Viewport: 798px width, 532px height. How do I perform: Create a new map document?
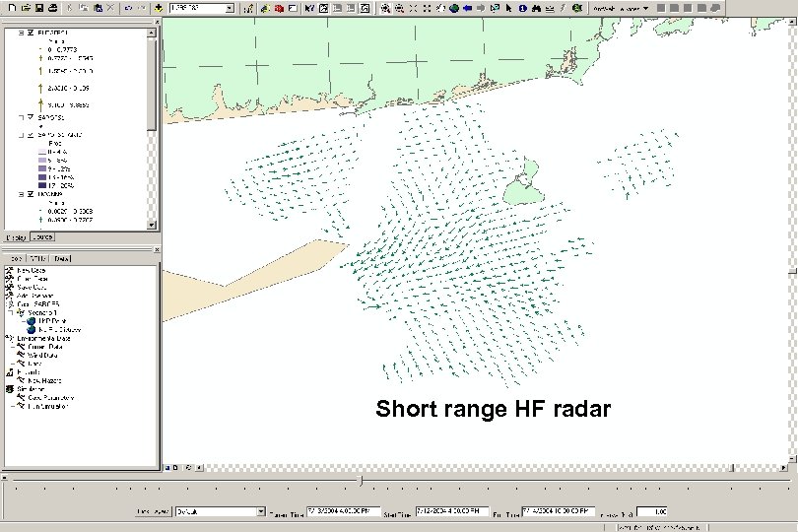click(12, 8)
